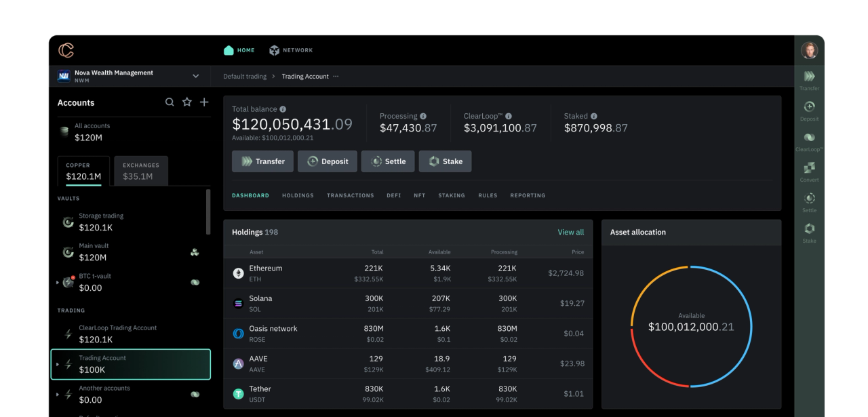The image size is (868, 417).
Task: Click the search icon in Accounts panel
Action: [x=170, y=102]
